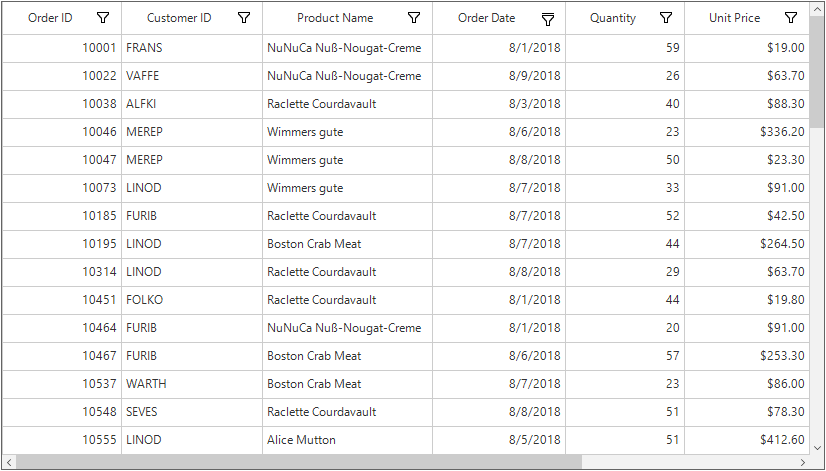
Task: Click unit price $412.60
Action: tap(747, 440)
